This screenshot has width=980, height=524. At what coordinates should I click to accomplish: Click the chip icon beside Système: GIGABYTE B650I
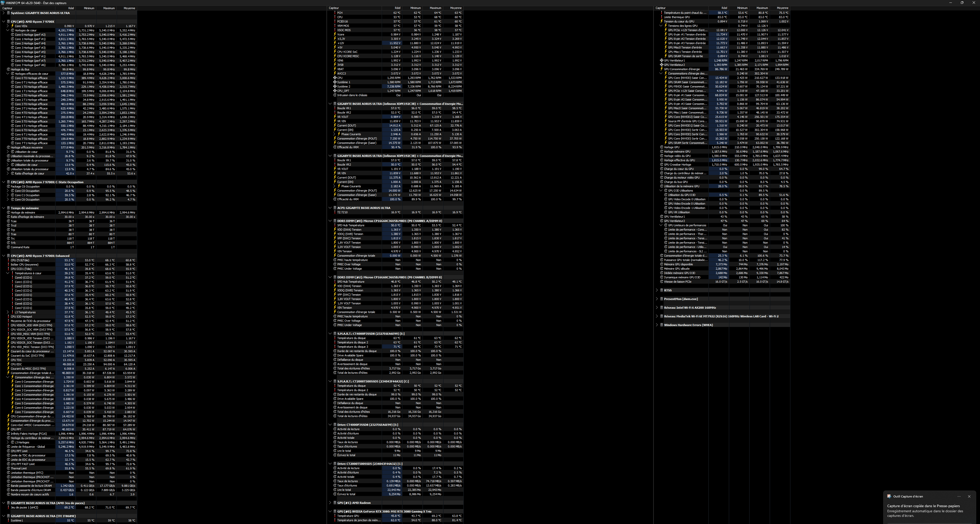click(x=8, y=13)
